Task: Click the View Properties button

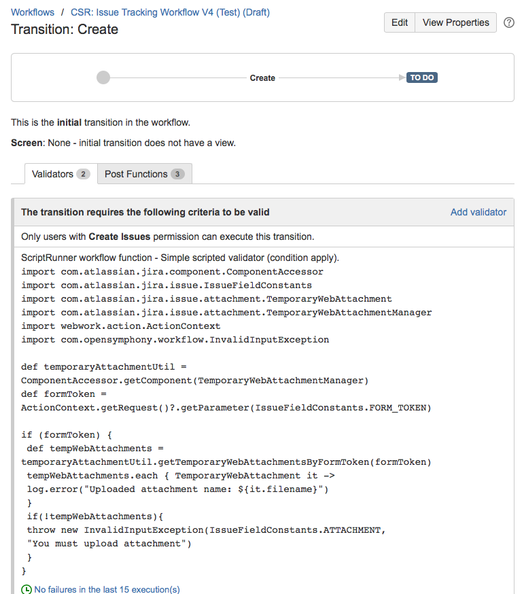Action: tap(456, 23)
